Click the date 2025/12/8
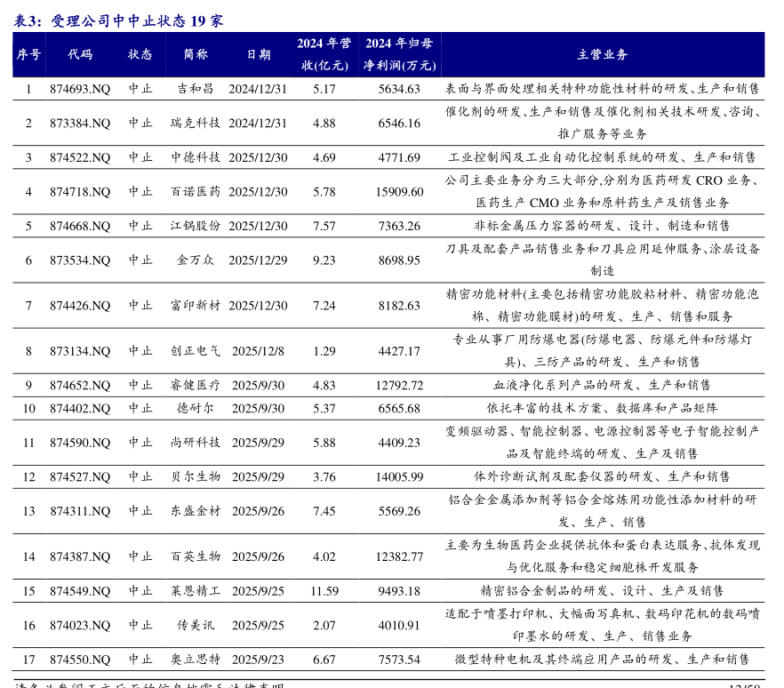Screen dimensions: 784x688 pos(258,351)
